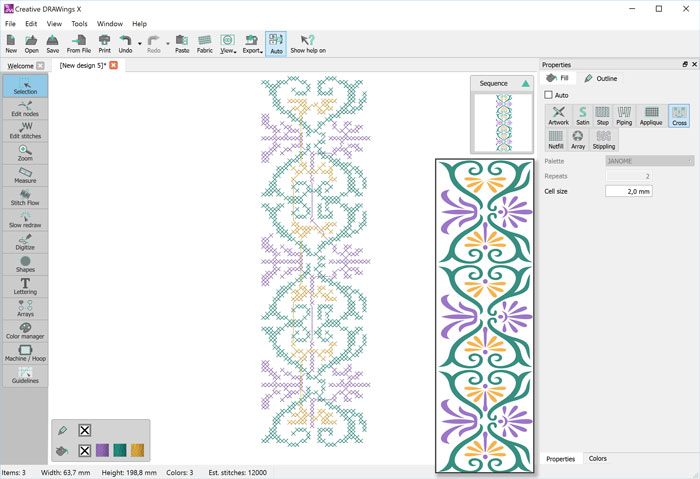
Task: Click the Cell size input field
Action: click(x=628, y=191)
